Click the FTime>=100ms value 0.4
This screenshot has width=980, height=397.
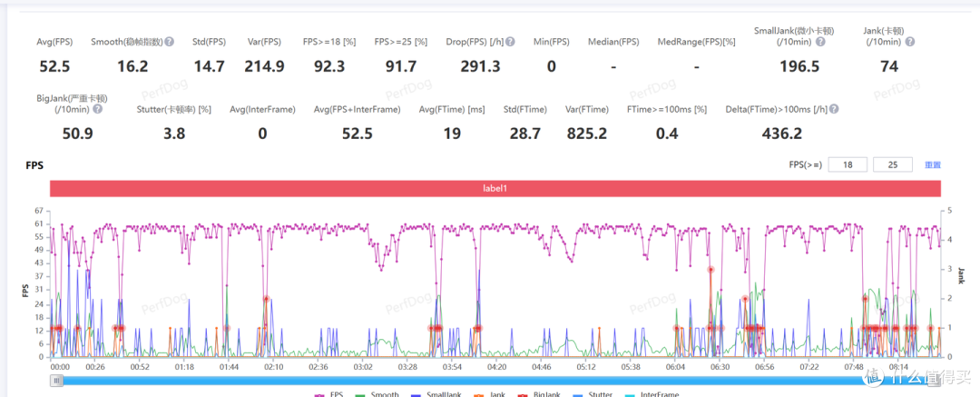coord(666,133)
